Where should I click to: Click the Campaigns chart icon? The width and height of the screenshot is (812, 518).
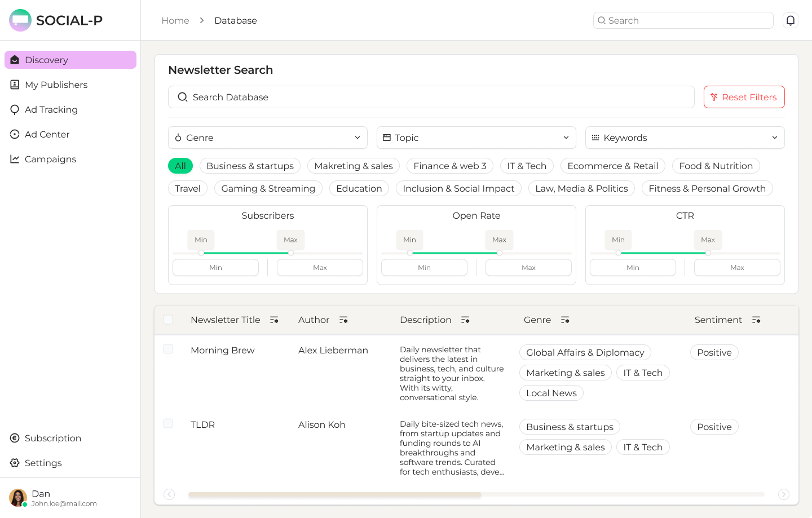click(x=15, y=159)
